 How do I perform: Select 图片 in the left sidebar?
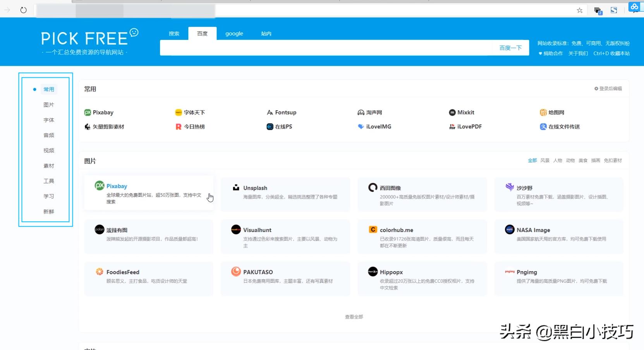point(49,105)
